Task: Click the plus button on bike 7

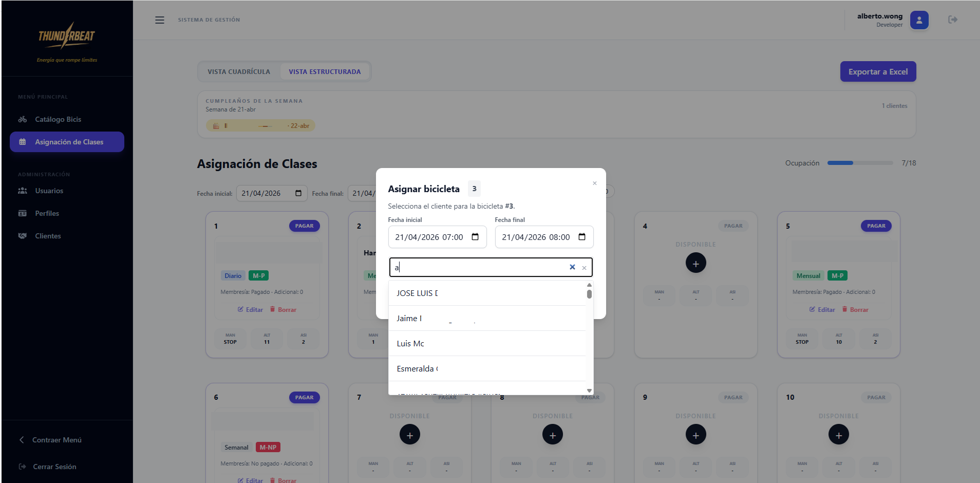Action: pyautogui.click(x=409, y=435)
